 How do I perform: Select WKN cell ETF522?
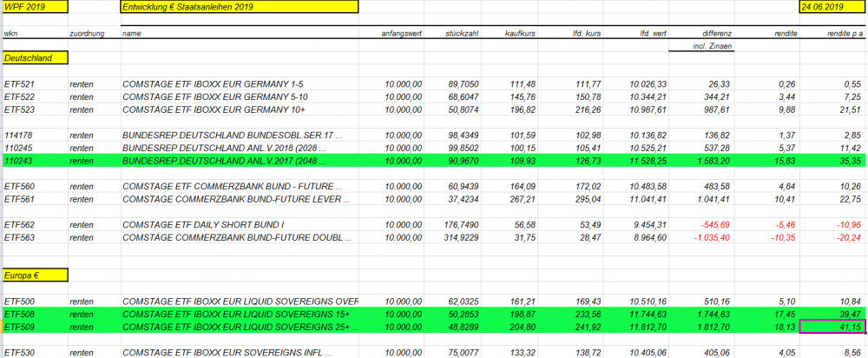19,97
